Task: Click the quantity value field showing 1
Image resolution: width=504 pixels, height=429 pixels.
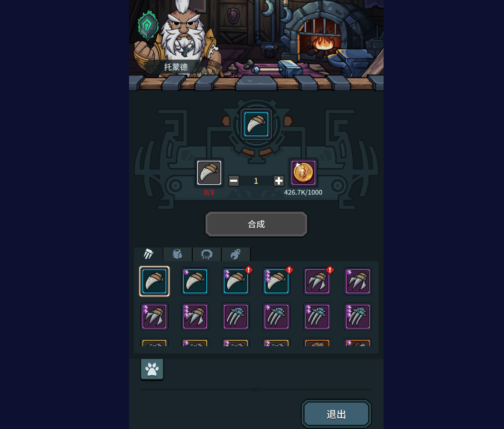Action: 256,181
